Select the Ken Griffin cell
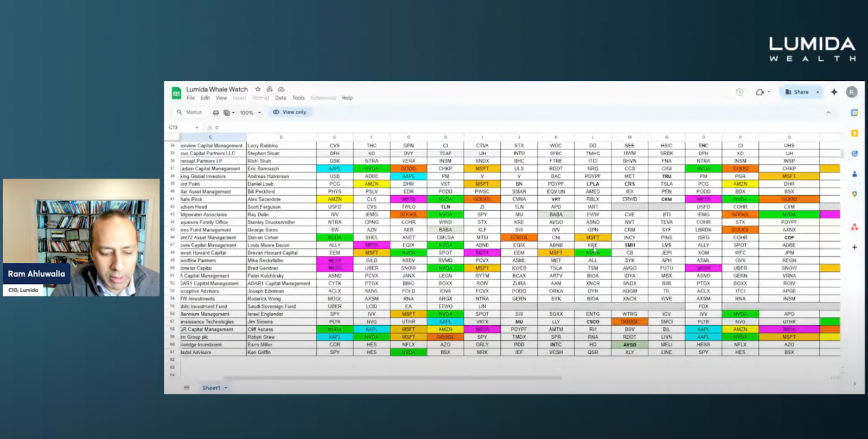The height and width of the screenshot is (439, 868). [x=281, y=352]
